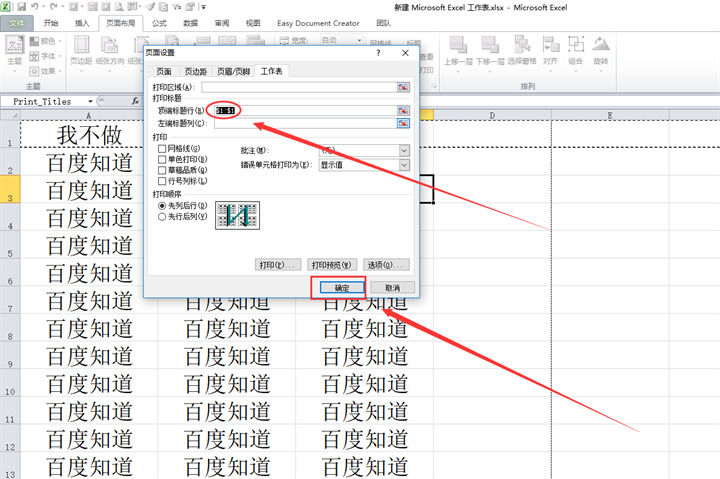Open the File (文件) ribbon tab
Screen dimensions: 720x479
point(17,23)
